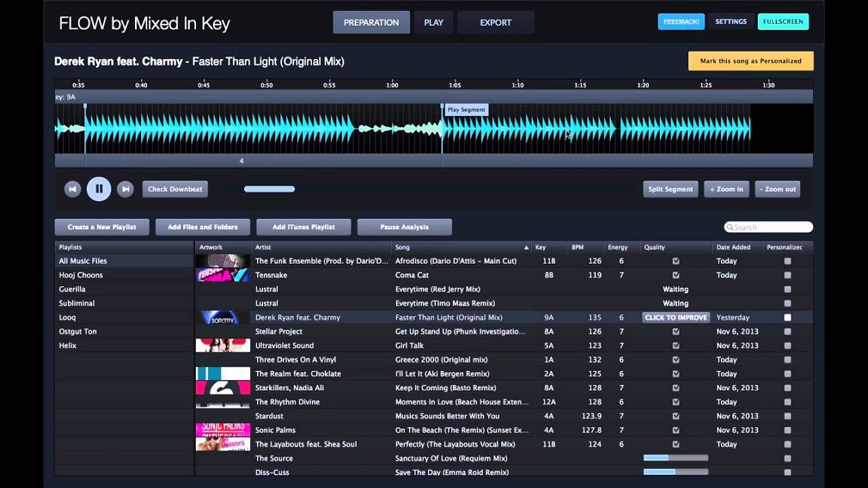
Task: Create a New Playlist
Action: pos(102,227)
